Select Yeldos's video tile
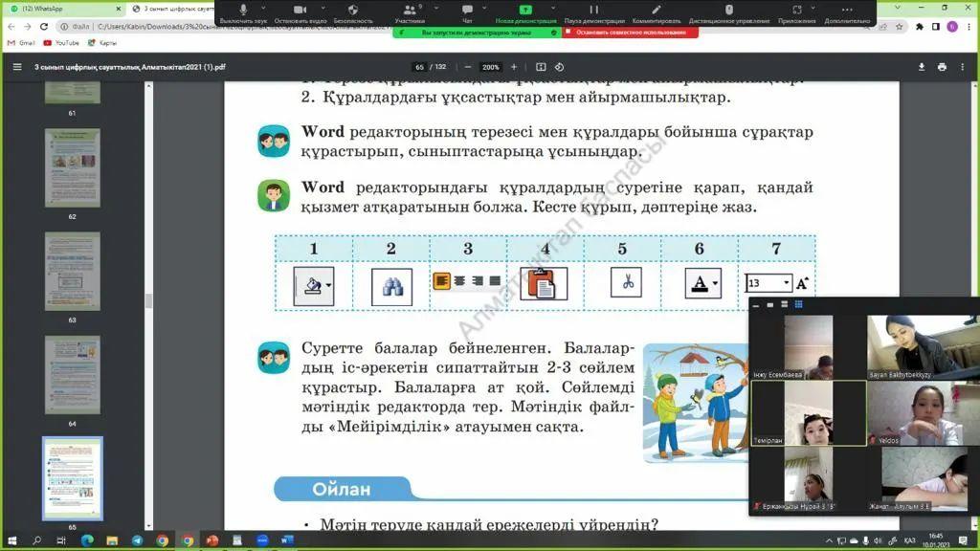Viewport: 980px width, 551px height. pyautogui.click(x=924, y=413)
